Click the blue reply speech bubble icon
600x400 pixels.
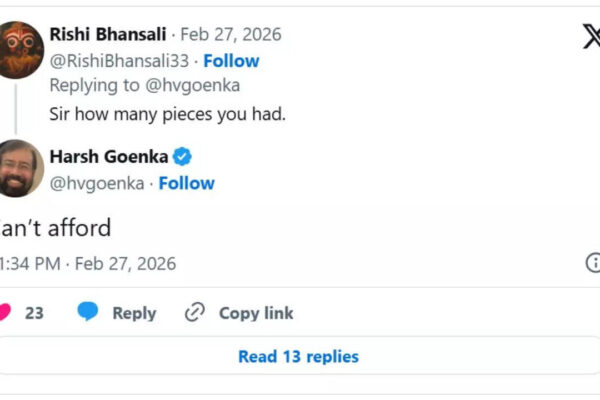coord(89,313)
